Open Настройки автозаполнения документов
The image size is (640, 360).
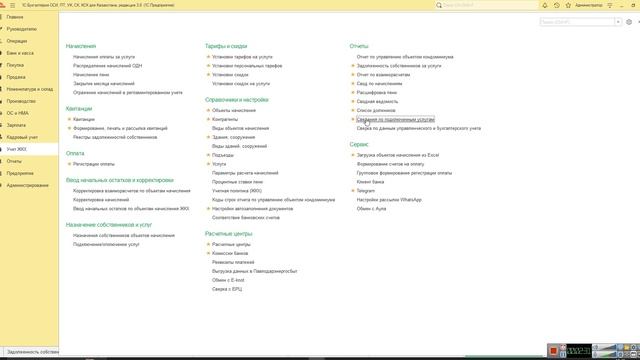click(252, 209)
